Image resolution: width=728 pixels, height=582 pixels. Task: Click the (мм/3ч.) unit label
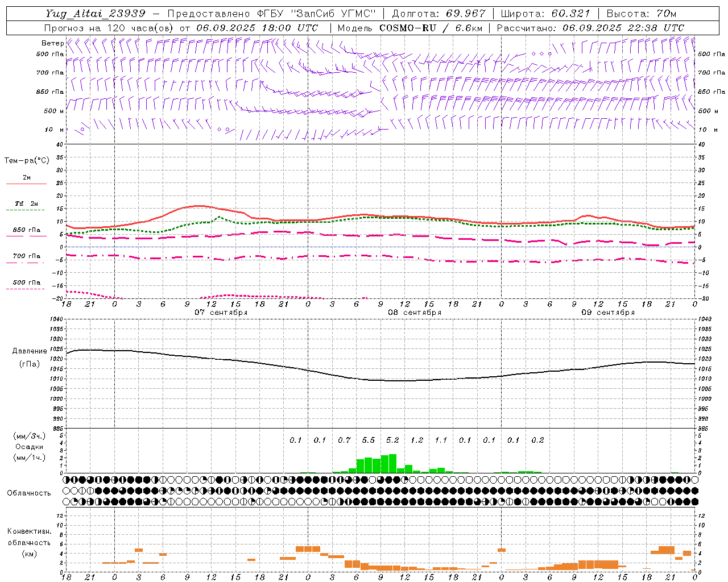[x=30, y=436]
